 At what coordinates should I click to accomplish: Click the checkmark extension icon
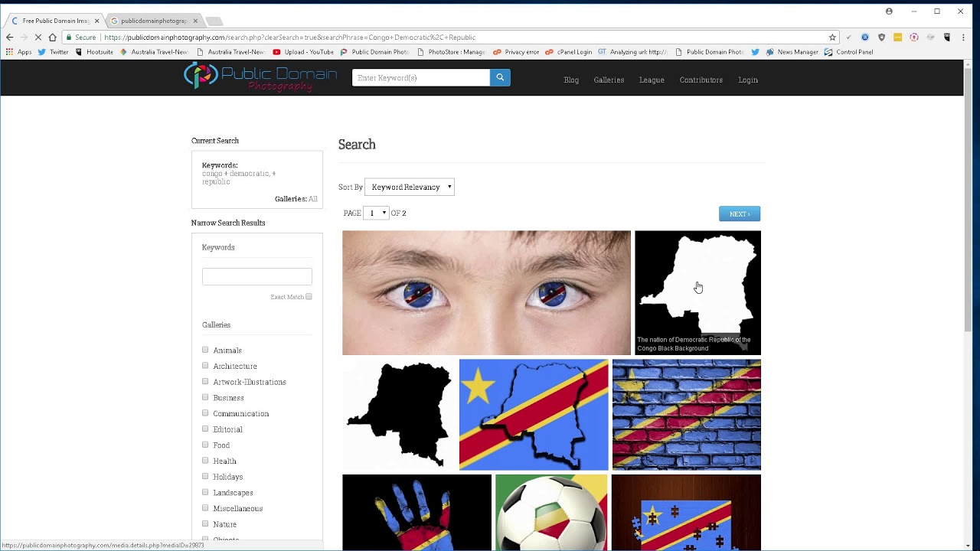pyautogui.click(x=848, y=37)
